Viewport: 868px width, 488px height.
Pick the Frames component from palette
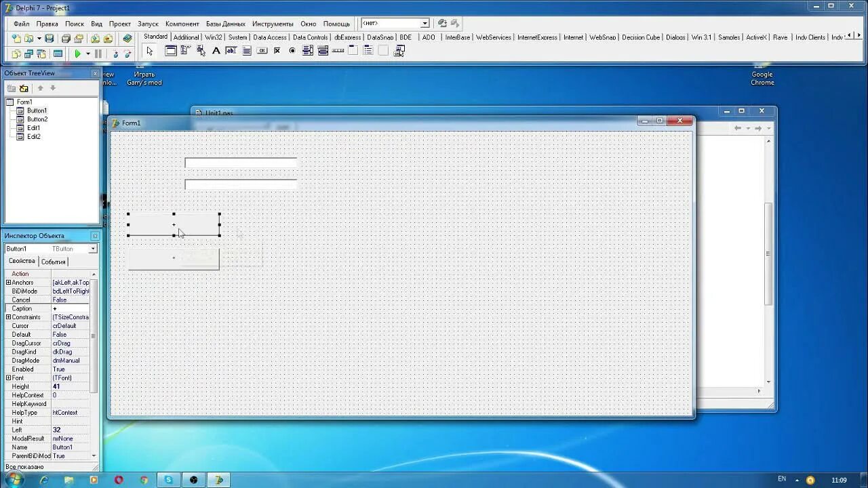tap(171, 51)
